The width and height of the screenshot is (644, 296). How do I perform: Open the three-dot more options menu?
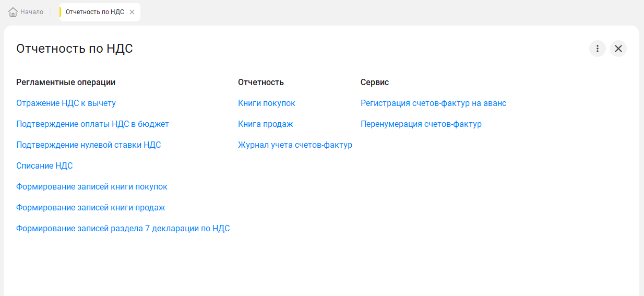pos(598,49)
